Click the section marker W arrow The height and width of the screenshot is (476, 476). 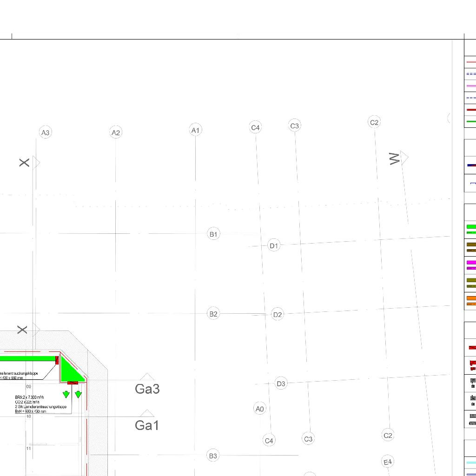click(404, 158)
